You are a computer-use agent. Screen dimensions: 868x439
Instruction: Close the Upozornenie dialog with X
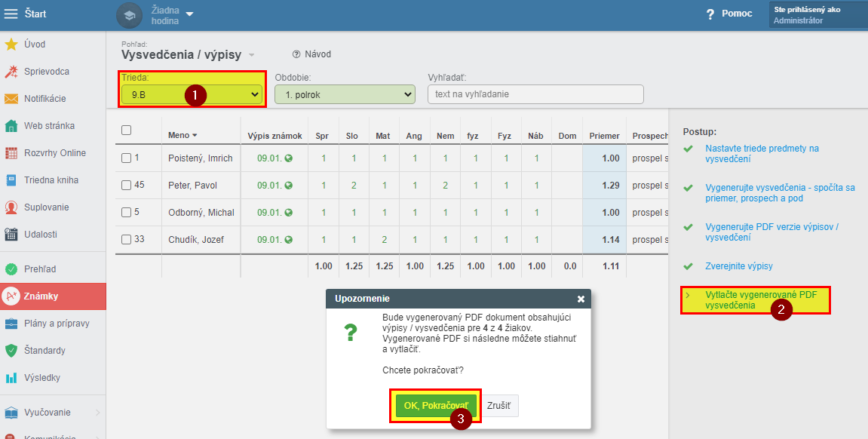pos(581,299)
